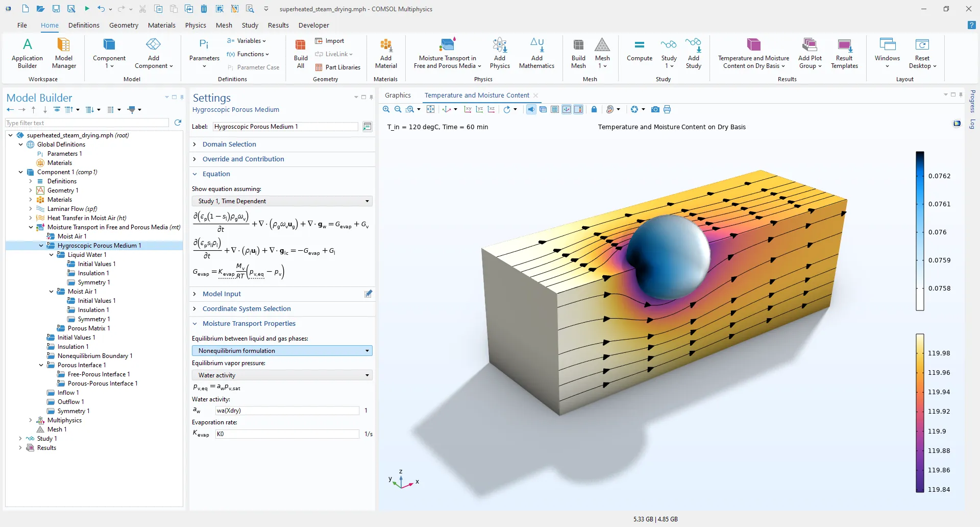
Task: Click the temperature color legend bar
Action: point(920,413)
